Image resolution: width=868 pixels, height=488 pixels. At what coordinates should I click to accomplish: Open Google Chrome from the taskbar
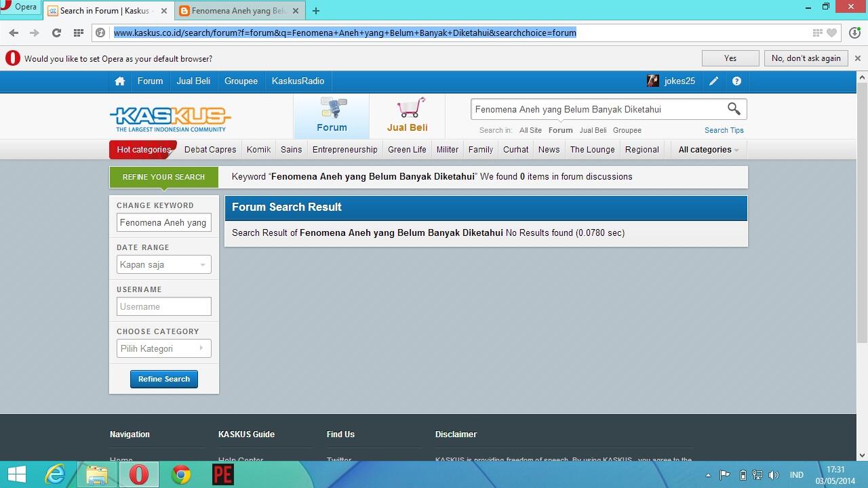coord(181,474)
